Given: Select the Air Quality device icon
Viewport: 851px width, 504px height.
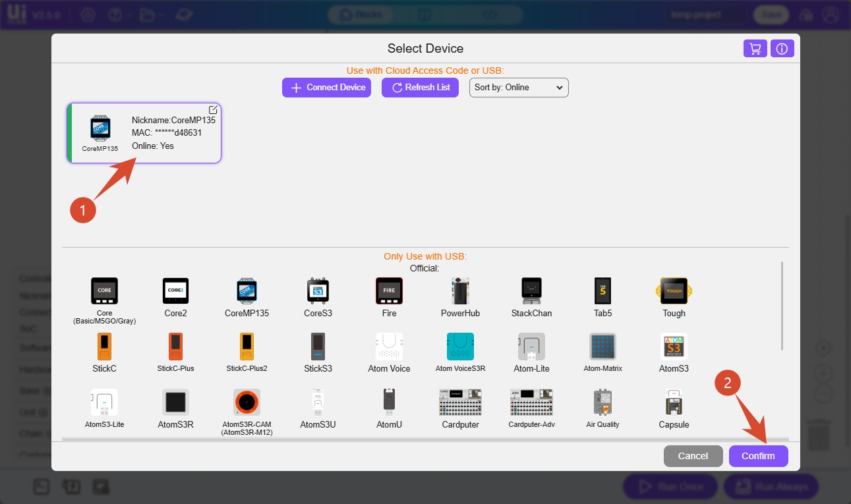Looking at the screenshot, I should 602,402.
